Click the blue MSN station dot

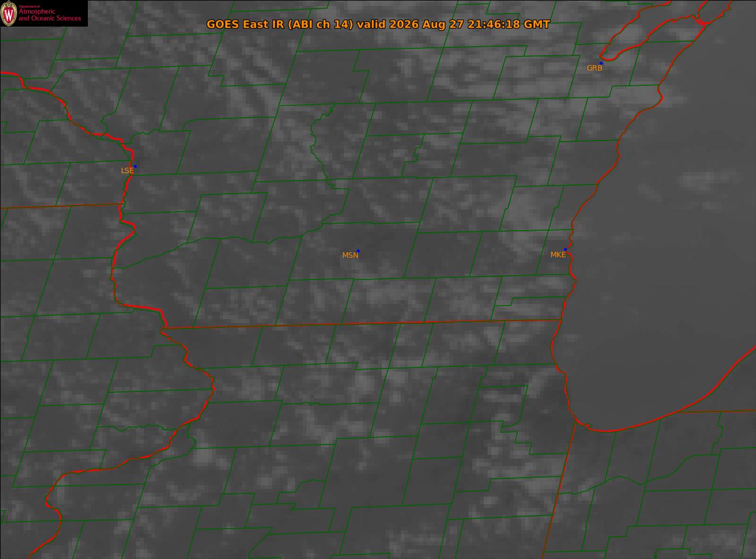click(x=358, y=251)
